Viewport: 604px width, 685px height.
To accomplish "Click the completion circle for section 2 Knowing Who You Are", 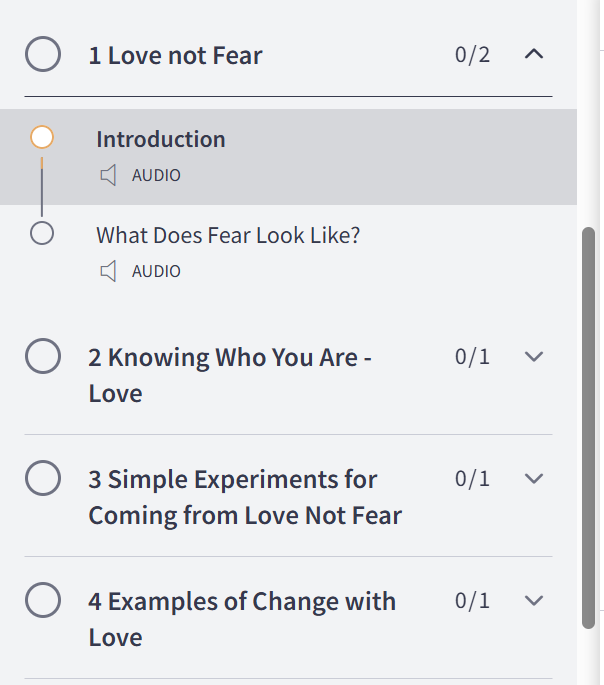I will 43,357.
